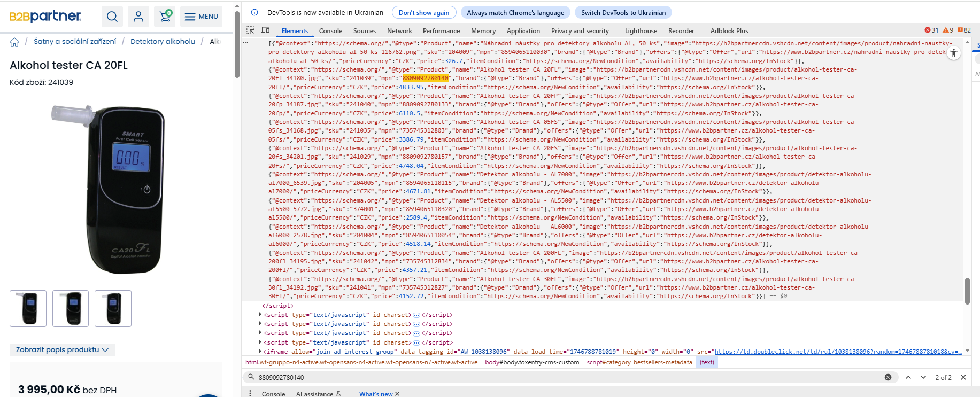Select the (text) breadcrumb node
The height and width of the screenshot is (397, 980).
(707, 362)
